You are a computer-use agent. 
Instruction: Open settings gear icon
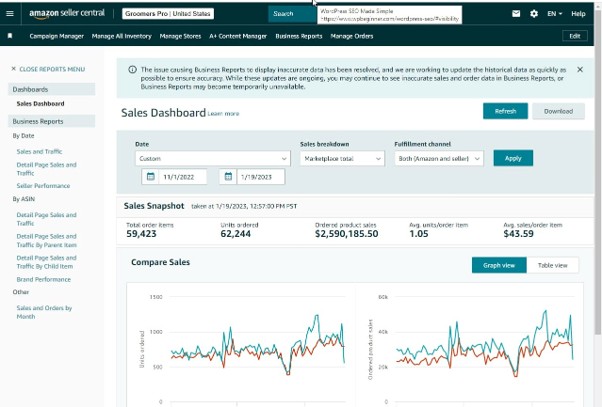(534, 13)
